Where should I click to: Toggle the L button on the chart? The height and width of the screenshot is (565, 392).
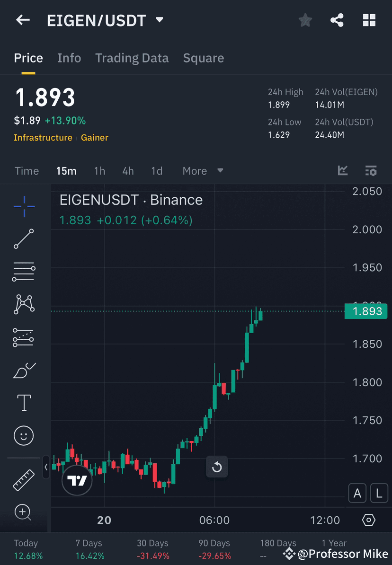pyautogui.click(x=379, y=493)
